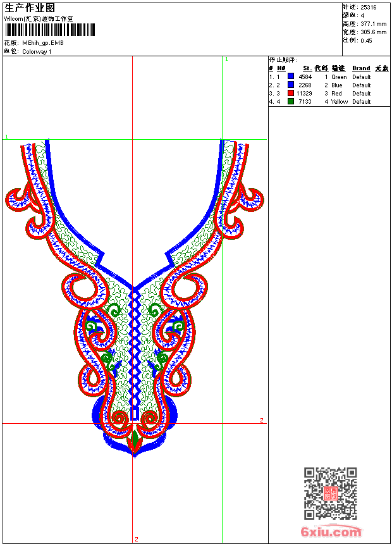Click the N# column header
This screenshot has height=544, width=392.
click(281, 68)
